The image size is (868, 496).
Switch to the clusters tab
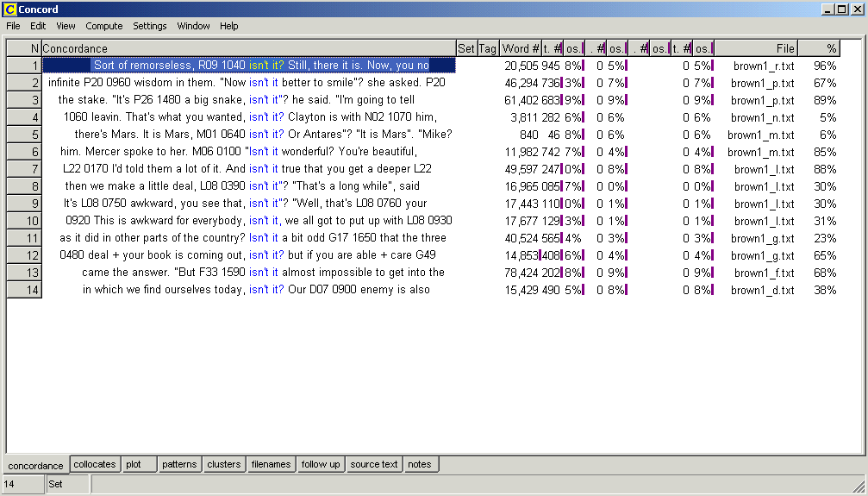click(223, 464)
